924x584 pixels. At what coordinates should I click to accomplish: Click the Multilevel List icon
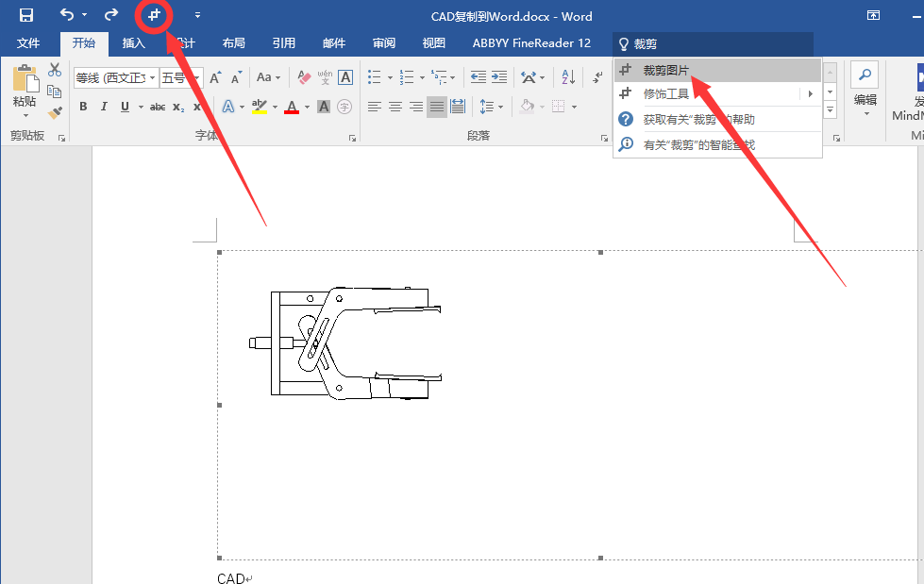[439, 77]
